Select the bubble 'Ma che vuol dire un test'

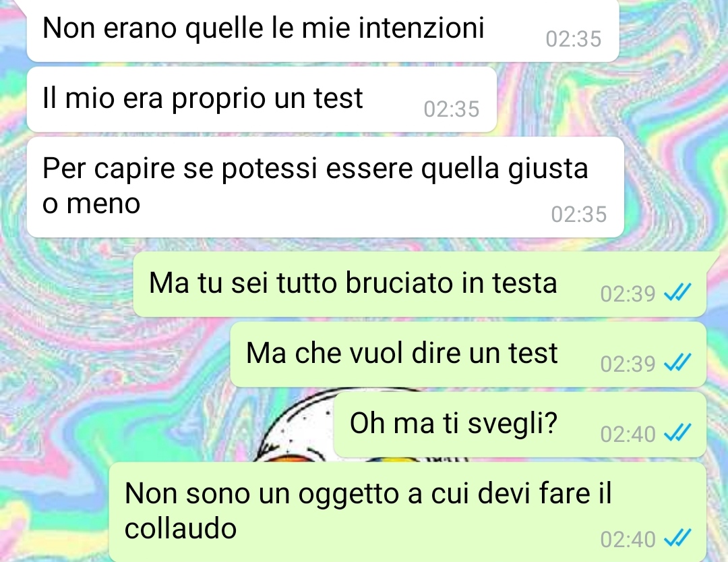click(468, 354)
